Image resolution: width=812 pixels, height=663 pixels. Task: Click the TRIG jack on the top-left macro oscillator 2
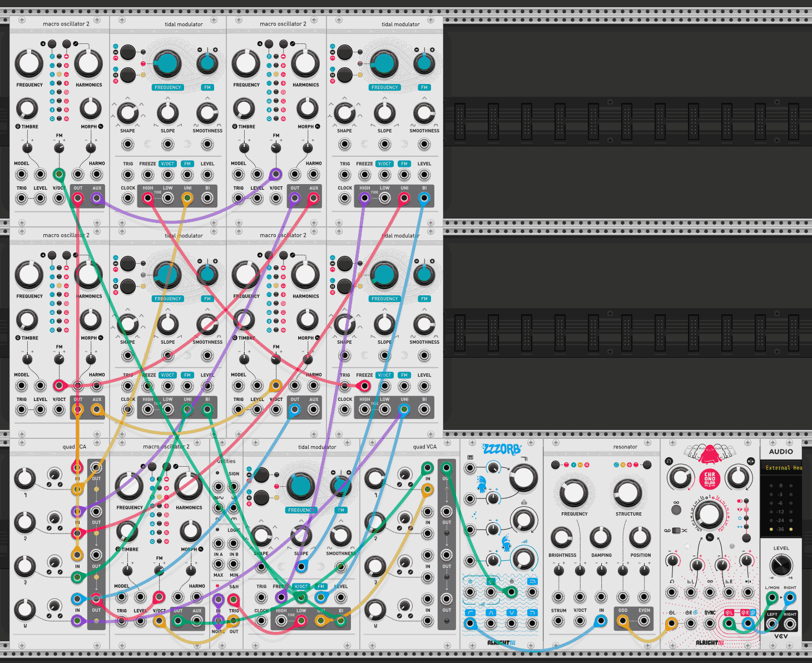(x=21, y=198)
